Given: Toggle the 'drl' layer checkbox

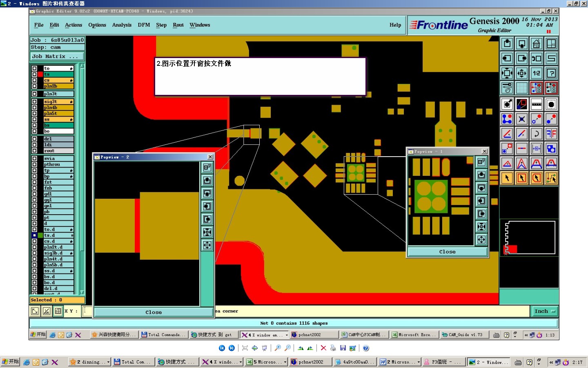Looking at the screenshot, I should click(34, 139).
